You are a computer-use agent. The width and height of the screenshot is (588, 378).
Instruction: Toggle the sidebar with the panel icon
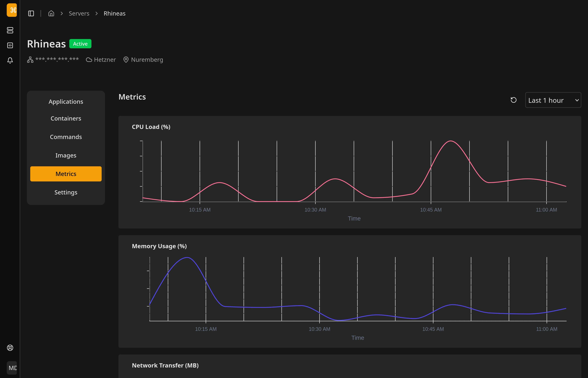(31, 13)
